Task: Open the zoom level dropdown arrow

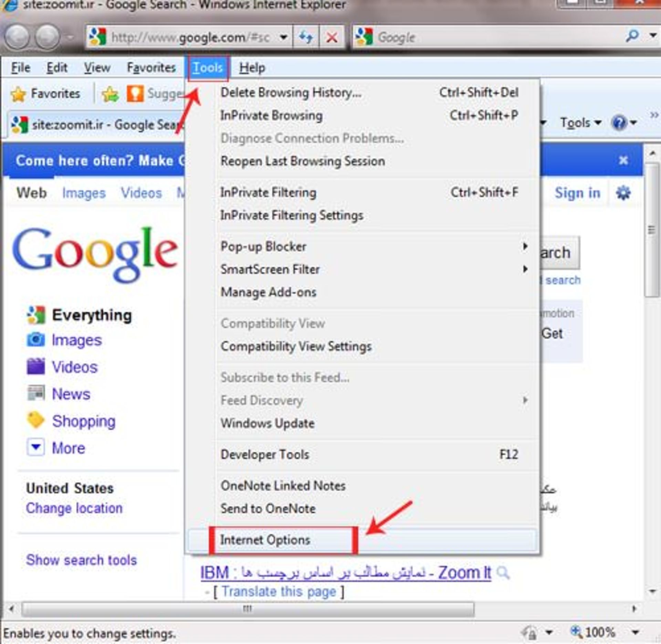Action: [x=636, y=632]
